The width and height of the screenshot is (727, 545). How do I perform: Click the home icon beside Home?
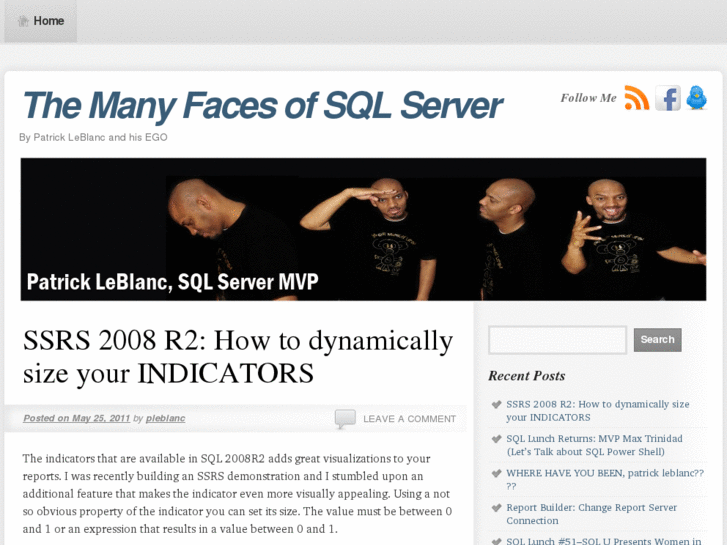23,21
